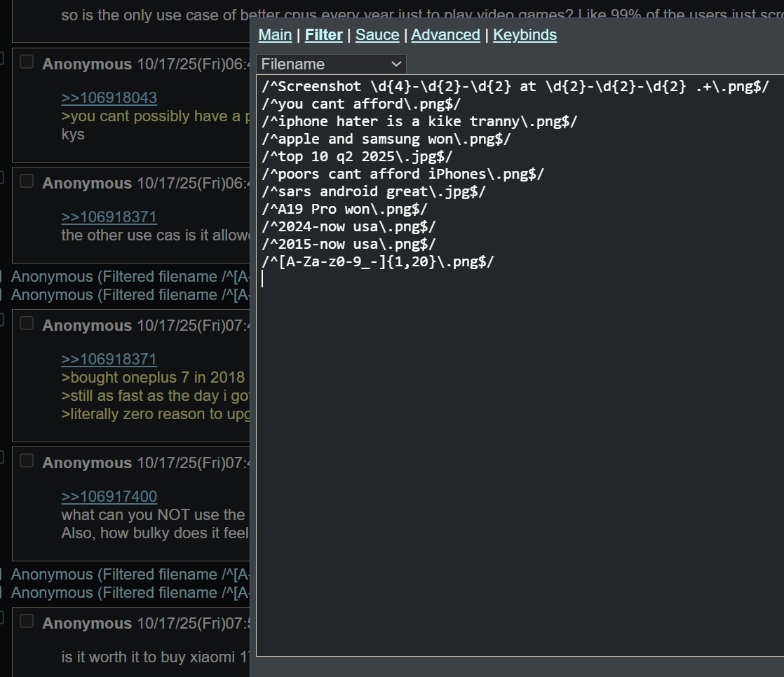Open >>106918371 link above 'the other use cas'
The height and width of the screenshot is (677, 784).
point(109,217)
